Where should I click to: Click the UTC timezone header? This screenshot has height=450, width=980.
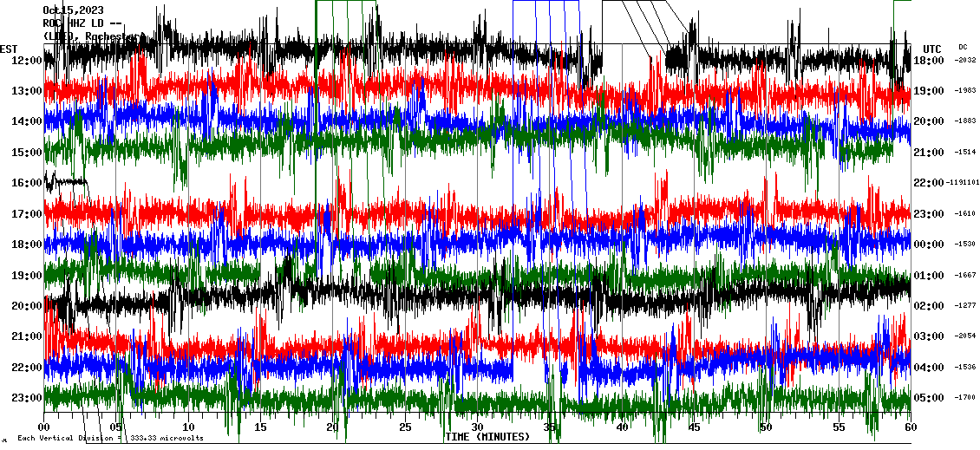(931, 49)
